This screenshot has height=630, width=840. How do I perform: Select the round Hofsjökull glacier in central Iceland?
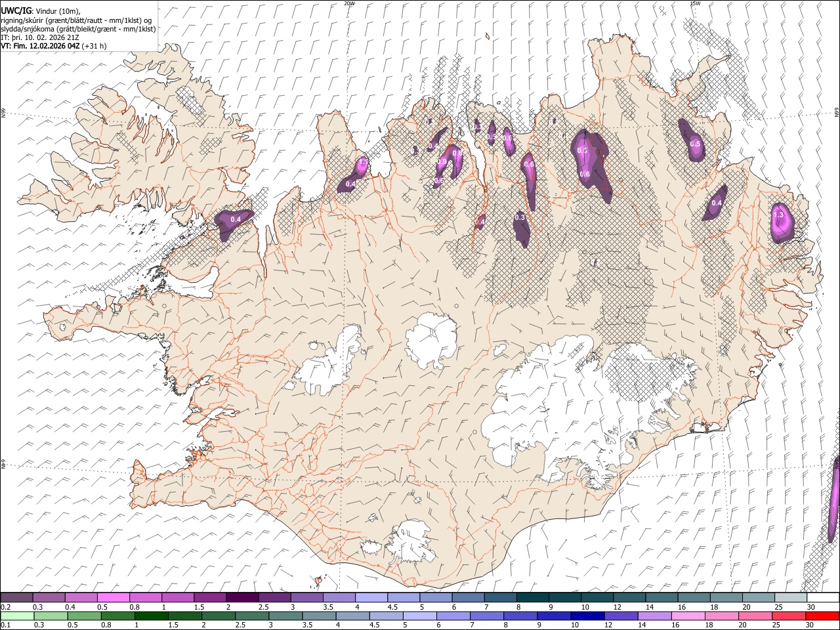431,339
